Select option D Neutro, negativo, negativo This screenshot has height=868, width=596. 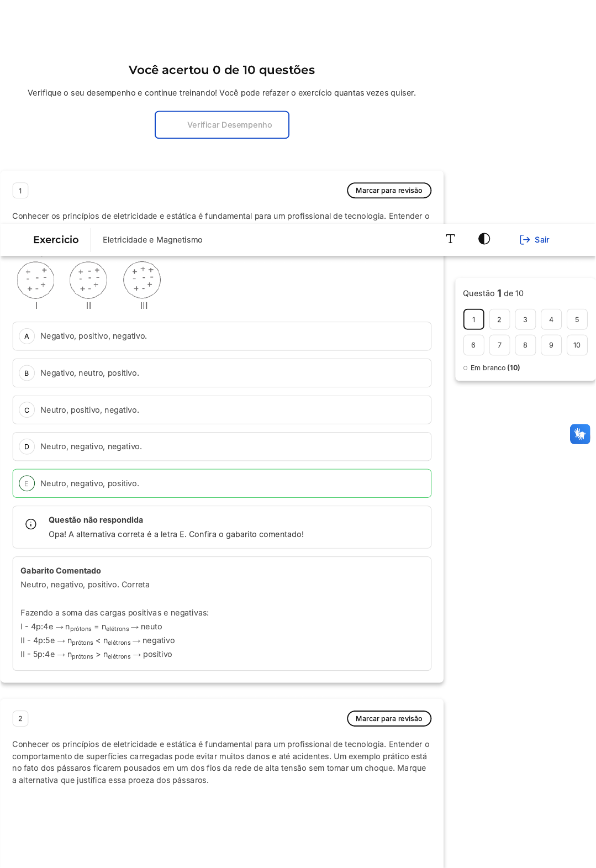point(221,446)
